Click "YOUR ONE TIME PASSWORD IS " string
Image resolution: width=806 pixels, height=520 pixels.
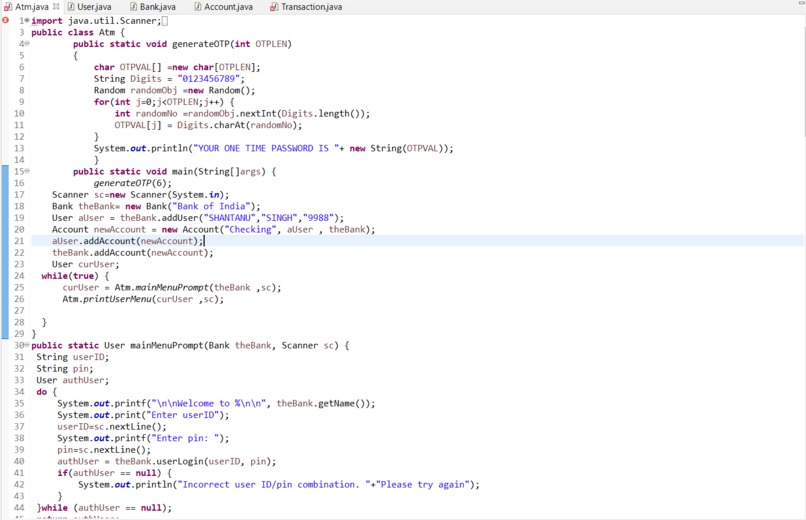[x=266, y=148]
